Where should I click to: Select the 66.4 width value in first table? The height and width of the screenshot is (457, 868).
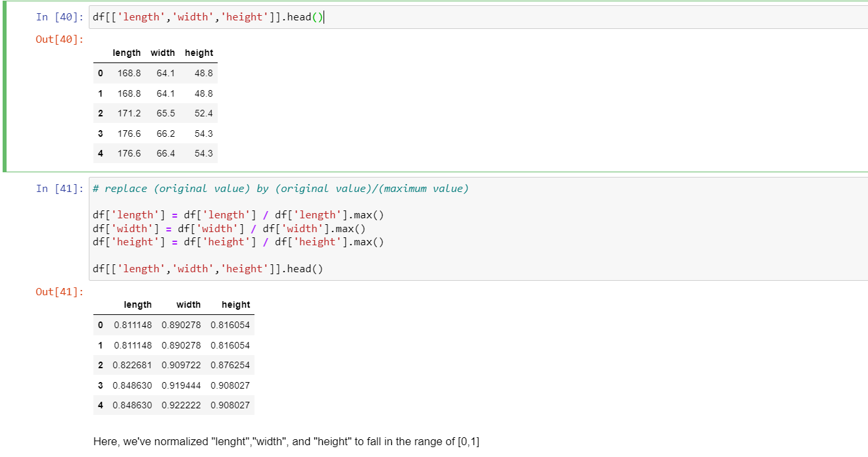pos(166,153)
